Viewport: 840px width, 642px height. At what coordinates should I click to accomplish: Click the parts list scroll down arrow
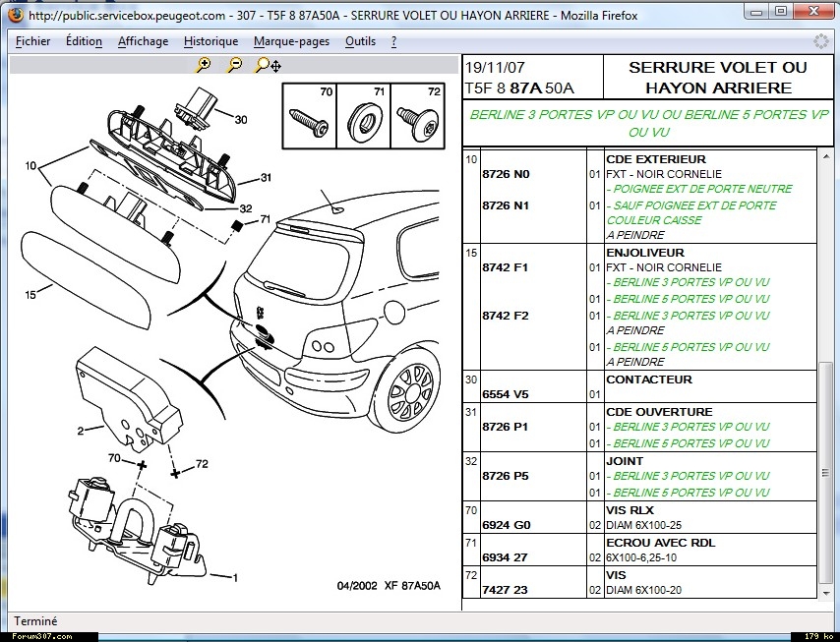click(x=825, y=592)
